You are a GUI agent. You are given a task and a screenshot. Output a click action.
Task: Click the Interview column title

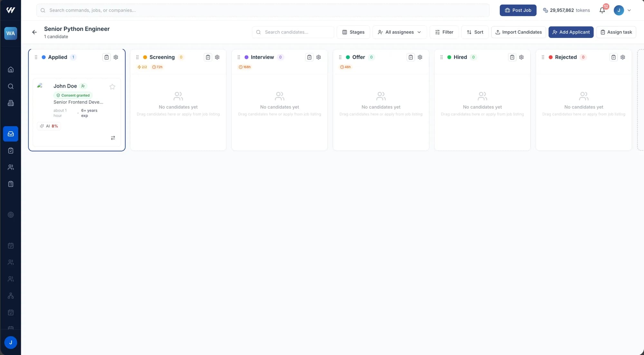tap(262, 57)
